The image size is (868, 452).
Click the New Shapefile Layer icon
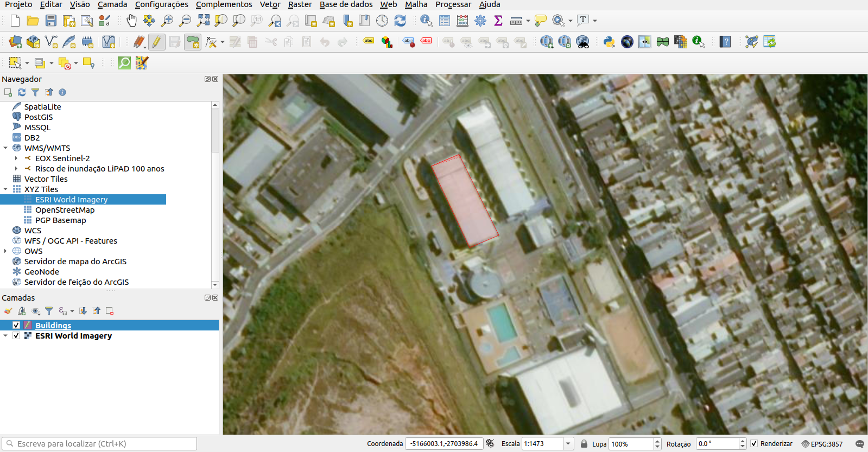[x=52, y=42]
